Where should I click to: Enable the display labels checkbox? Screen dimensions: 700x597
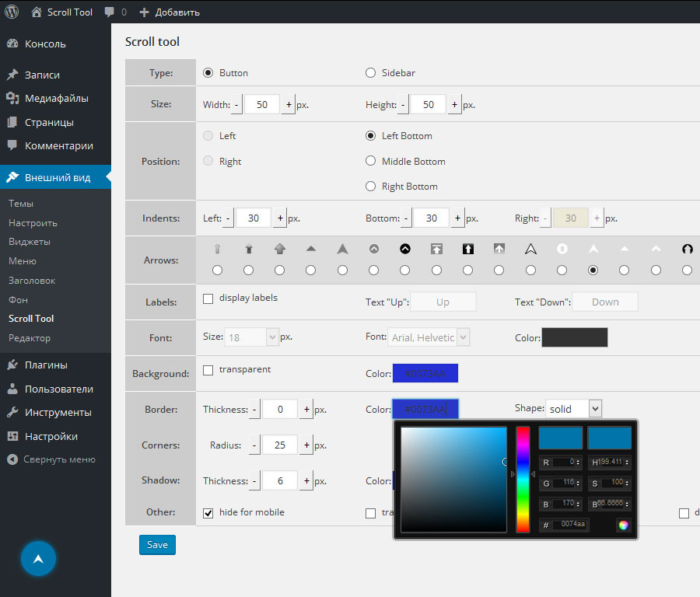208,298
